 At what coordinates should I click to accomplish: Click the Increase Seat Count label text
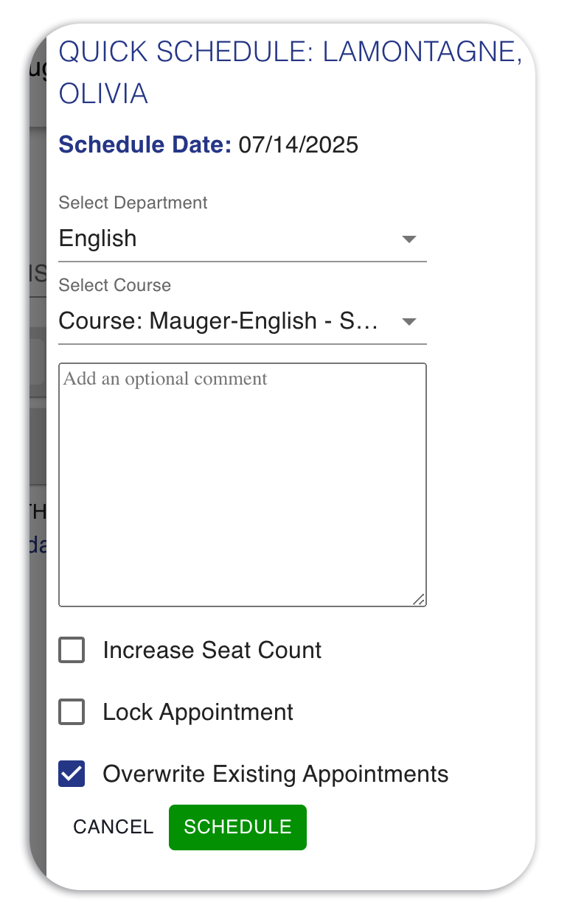tap(212, 651)
